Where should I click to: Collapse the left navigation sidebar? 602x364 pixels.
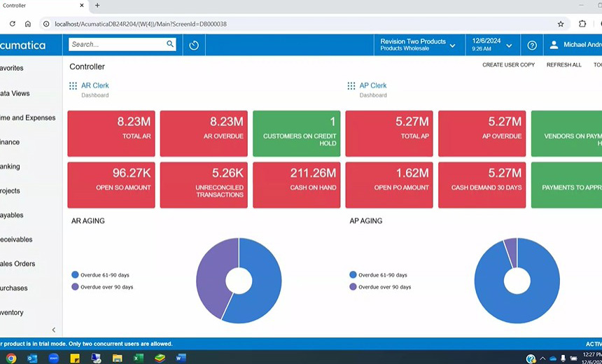54,330
